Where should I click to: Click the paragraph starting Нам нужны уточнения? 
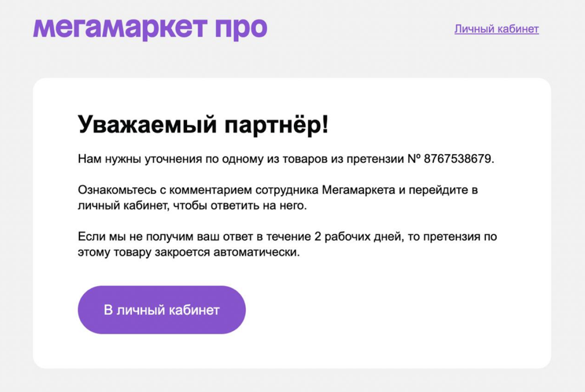pos(286,159)
